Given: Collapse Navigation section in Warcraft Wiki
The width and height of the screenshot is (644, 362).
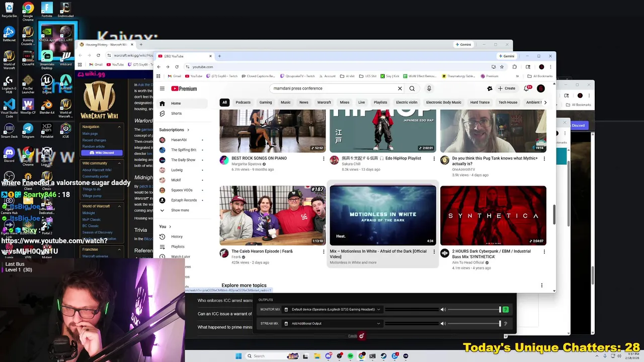Looking at the screenshot, I should 119,127.
